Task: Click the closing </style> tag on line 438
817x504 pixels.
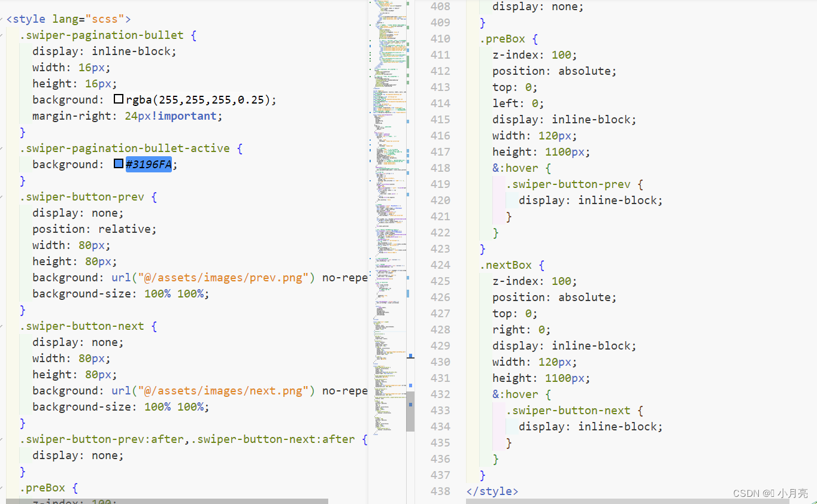Action: [492, 491]
